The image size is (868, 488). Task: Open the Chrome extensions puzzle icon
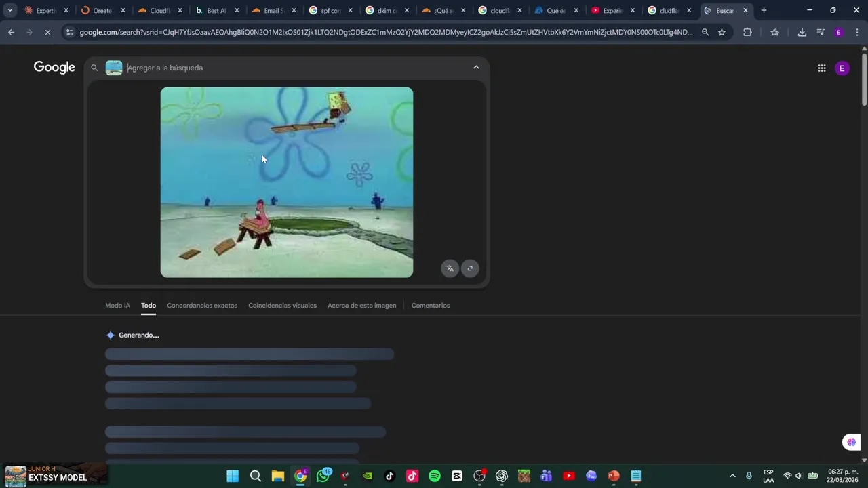pos(747,32)
